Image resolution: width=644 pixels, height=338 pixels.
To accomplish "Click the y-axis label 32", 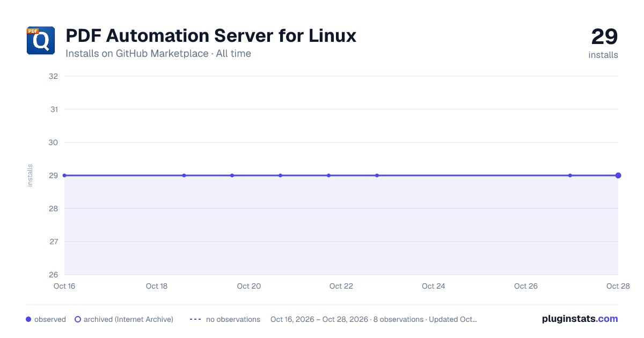I will tap(54, 76).
